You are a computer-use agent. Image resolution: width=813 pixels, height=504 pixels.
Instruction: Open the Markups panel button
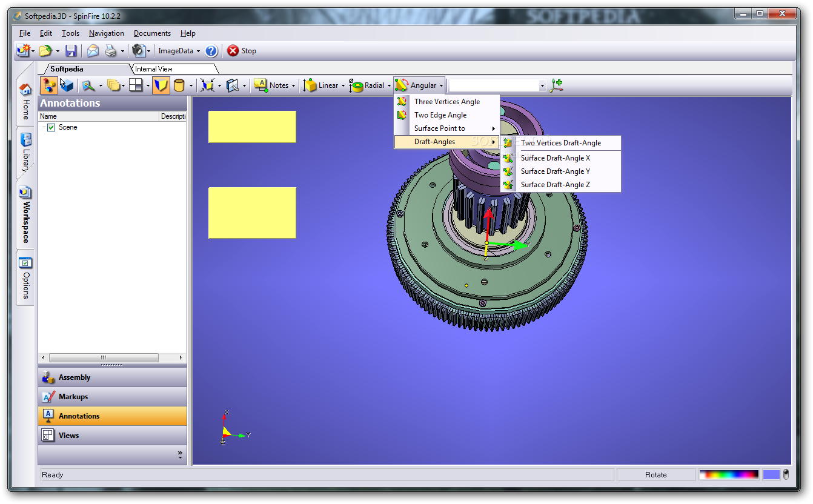pos(113,397)
